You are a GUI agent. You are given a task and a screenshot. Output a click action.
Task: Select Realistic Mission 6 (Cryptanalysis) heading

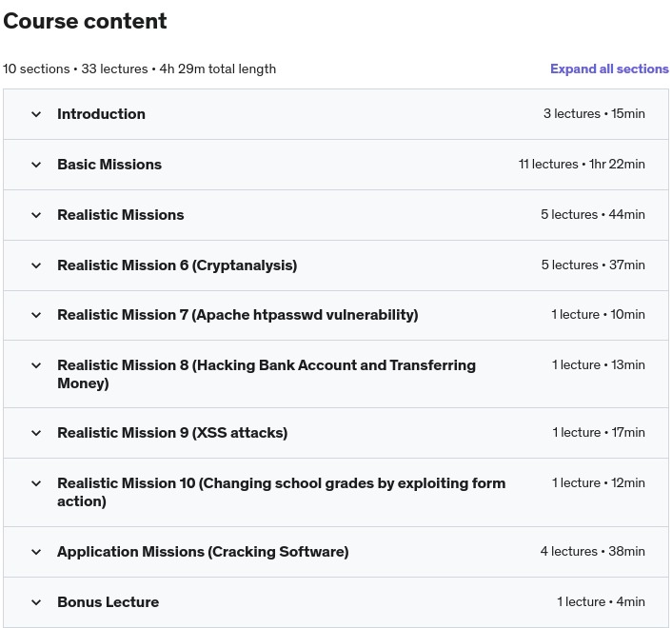[x=177, y=265]
